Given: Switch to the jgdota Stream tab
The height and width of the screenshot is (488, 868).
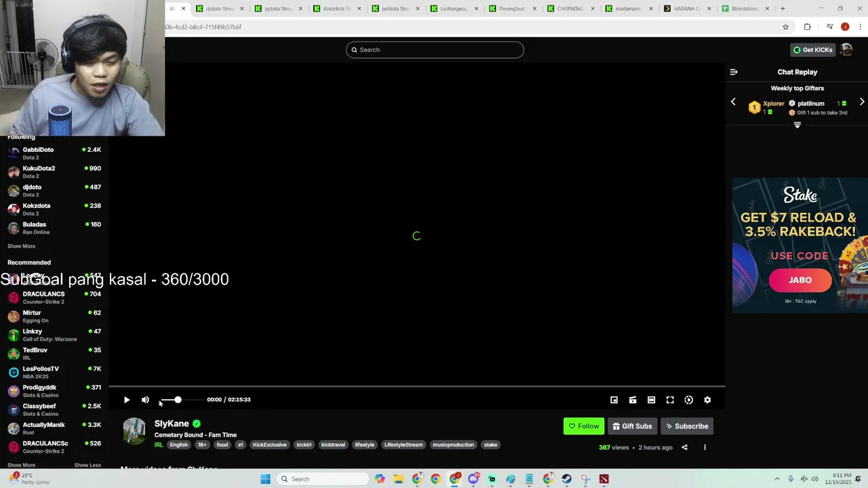Looking at the screenshot, I should pyautogui.click(x=278, y=9).
